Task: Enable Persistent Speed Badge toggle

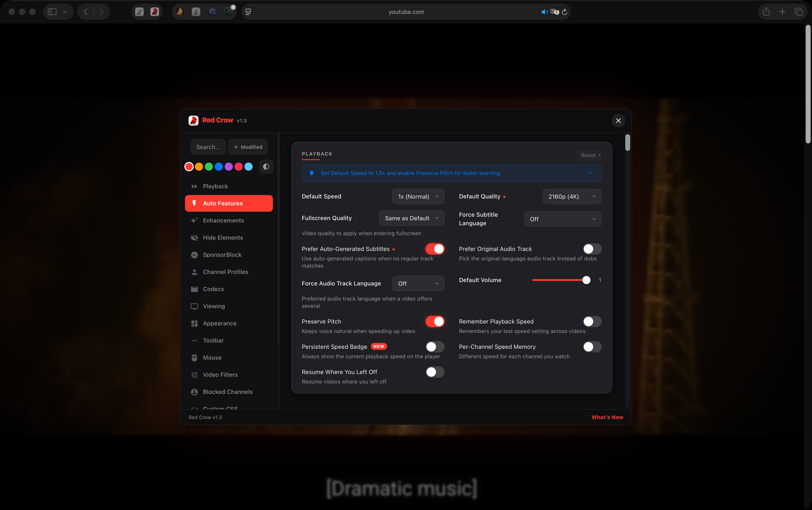Action: coord(435,347)
